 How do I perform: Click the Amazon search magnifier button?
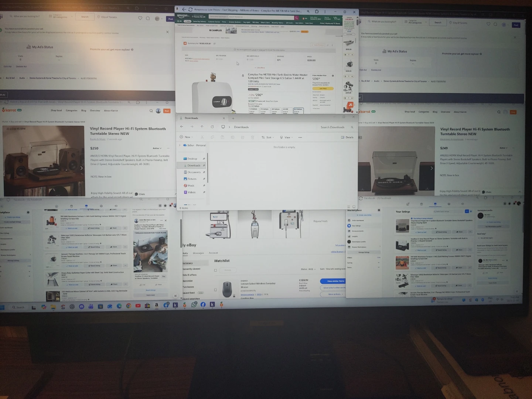[x=296, y=17]
